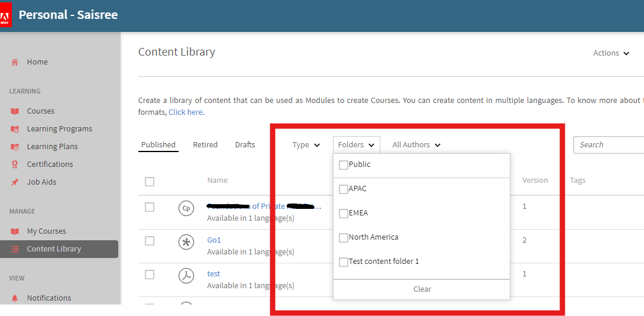The image size is (644, 316).
Task: Tick the APAC folder checkbox
Action: pyautogui.click(x=343, y=189)
